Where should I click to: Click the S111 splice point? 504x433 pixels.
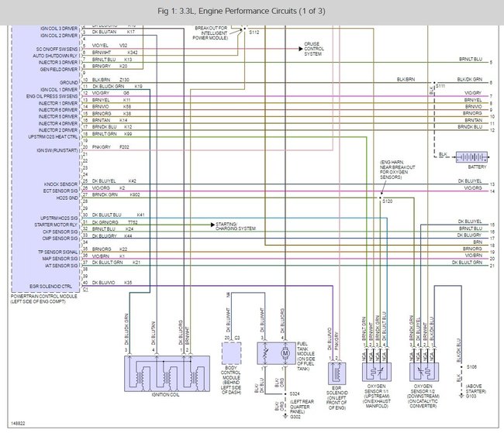point(434,83)
